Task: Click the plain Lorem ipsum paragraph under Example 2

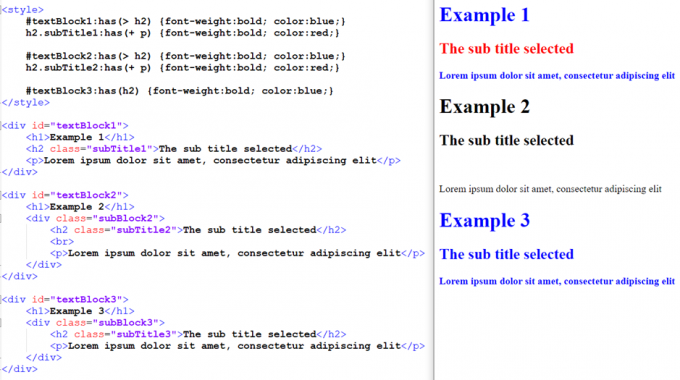Action: 550,189
